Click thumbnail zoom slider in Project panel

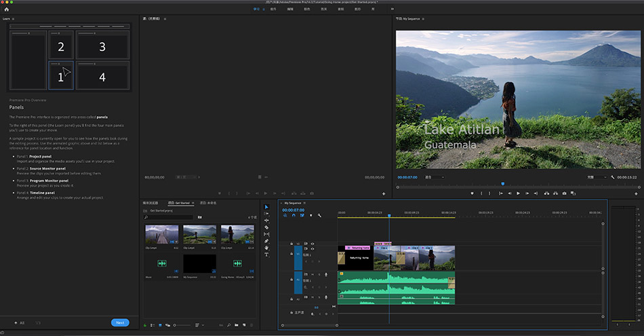[x=182, y=325]
